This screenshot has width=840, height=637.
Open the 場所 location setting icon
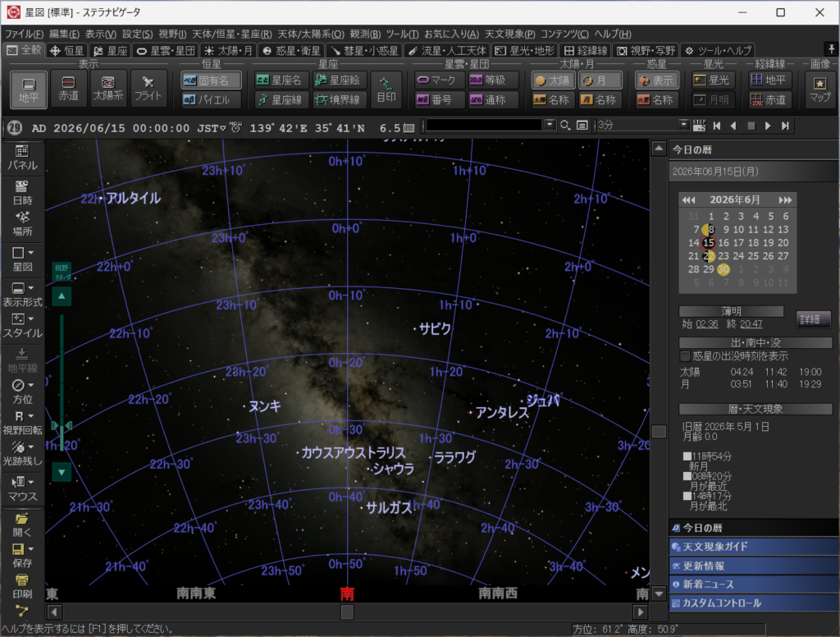pos(22,223)
